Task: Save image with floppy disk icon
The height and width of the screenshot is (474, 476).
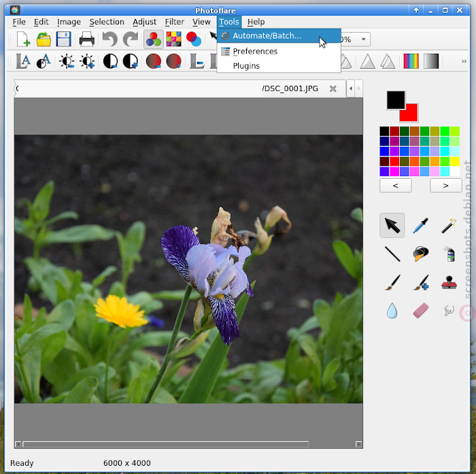Action: (63, 39)
